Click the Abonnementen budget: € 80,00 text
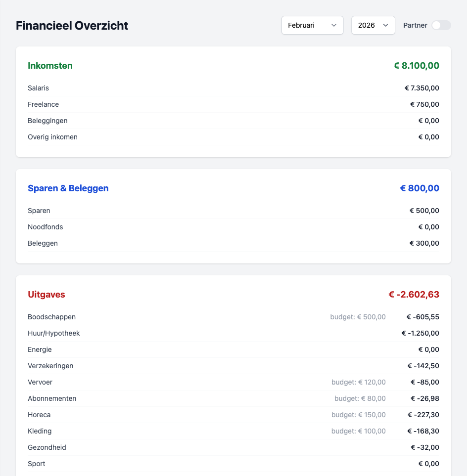Screen dimensions: 467x476 pos(360,398)
